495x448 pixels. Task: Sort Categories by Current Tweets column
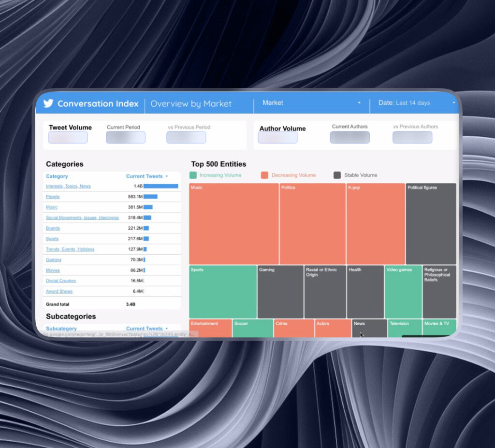point(147,176)
